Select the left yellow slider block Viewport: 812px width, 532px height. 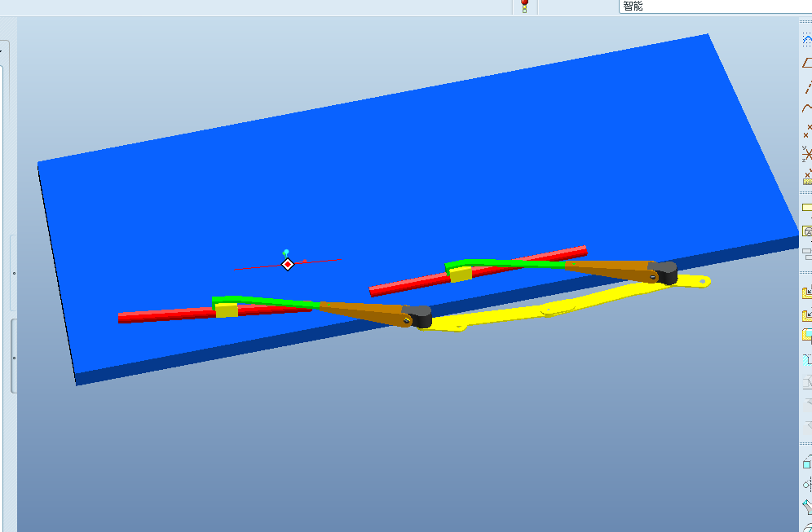tap(227, 310)
